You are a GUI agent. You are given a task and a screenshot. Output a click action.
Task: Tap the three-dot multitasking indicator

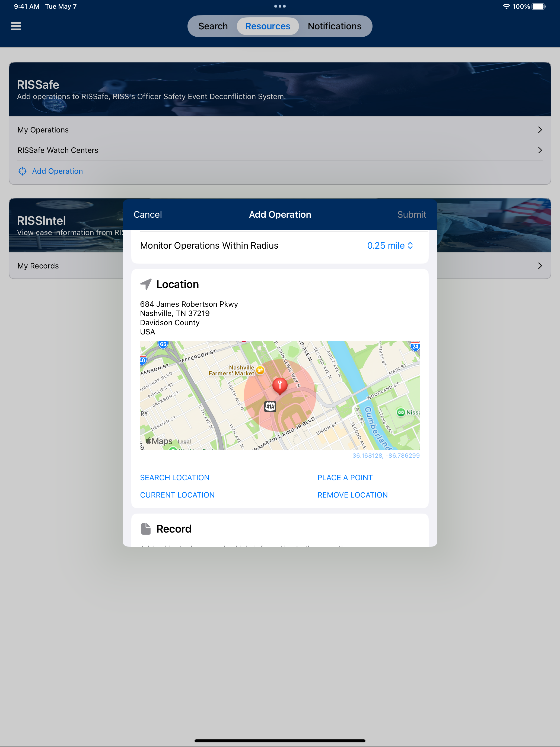tap(280, 7)
